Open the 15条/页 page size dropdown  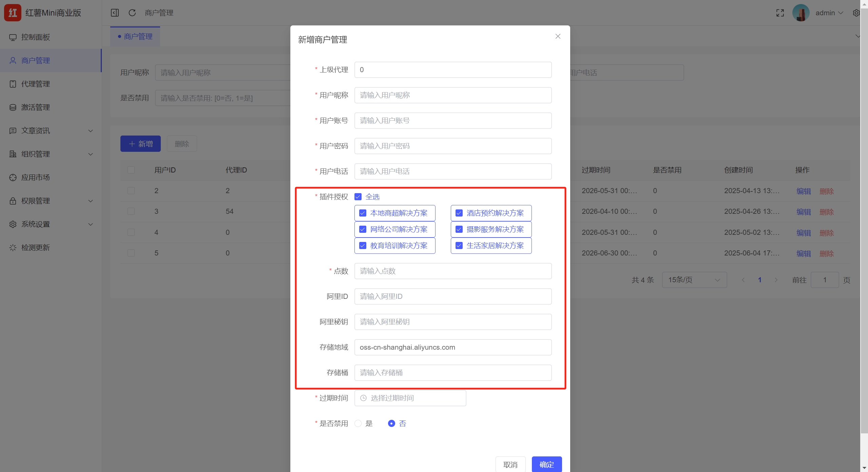pos(694,280)
